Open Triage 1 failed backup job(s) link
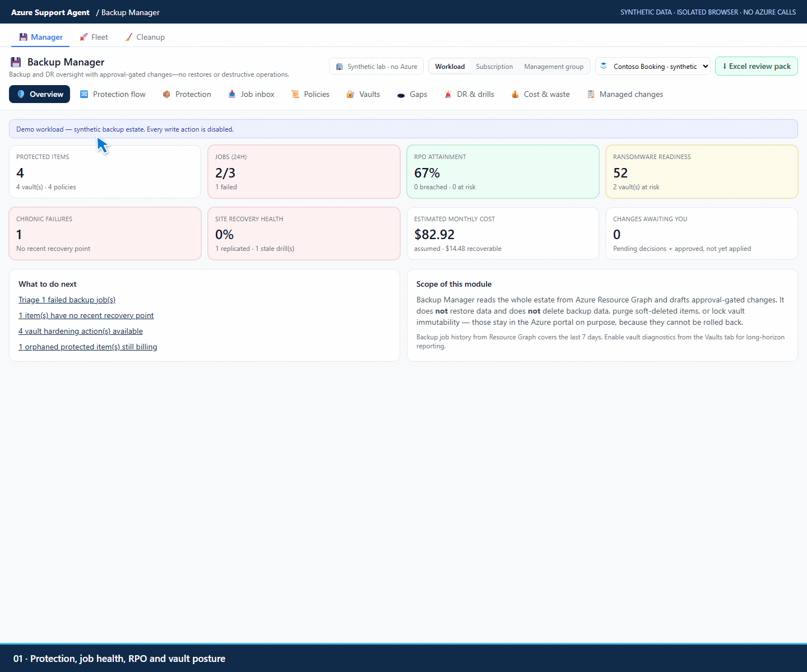807x672 pixels. tap(67, 300)
